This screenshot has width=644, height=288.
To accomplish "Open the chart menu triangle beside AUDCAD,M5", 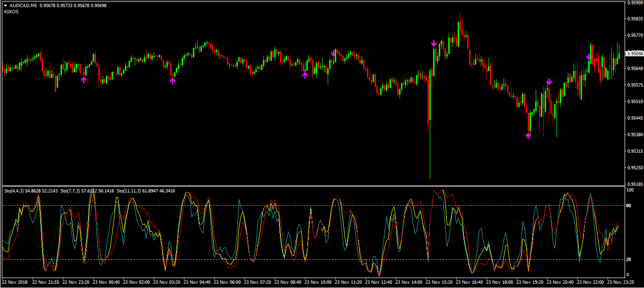I will coord(6,5).
